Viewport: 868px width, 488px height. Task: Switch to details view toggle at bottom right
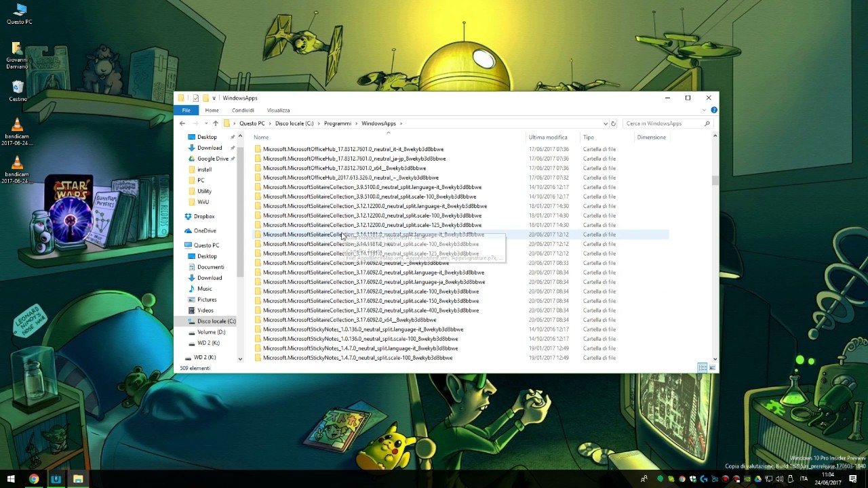[703, 368]
